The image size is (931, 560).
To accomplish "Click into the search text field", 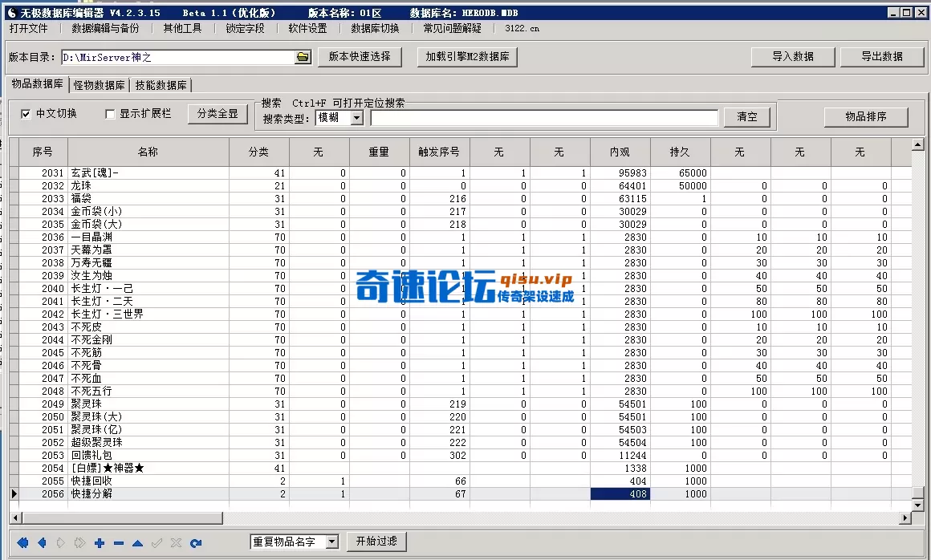I will click(x=544, y=117).
